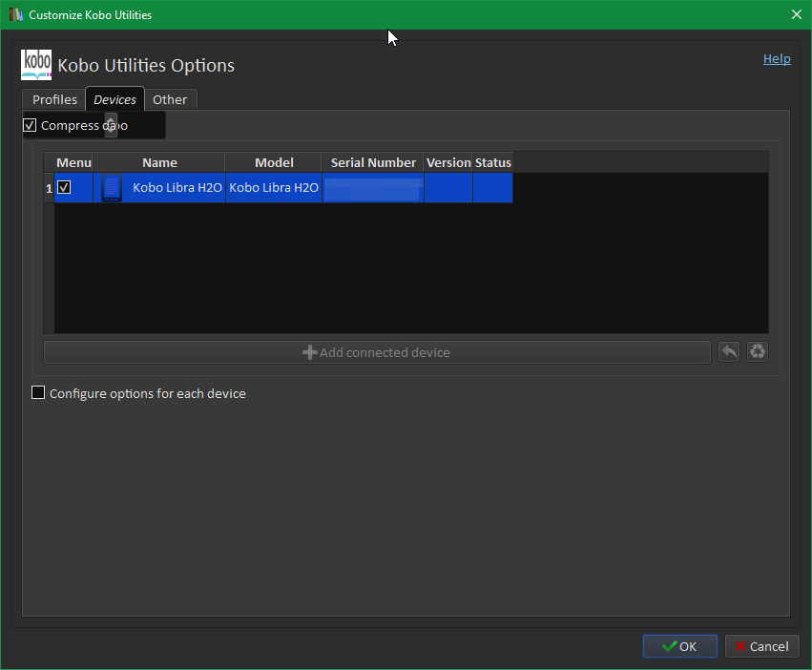The height and width of the screenshot is (670, 812).
Task: Click the Kobo Libra H2O device icon
Action: pos(112,188)
